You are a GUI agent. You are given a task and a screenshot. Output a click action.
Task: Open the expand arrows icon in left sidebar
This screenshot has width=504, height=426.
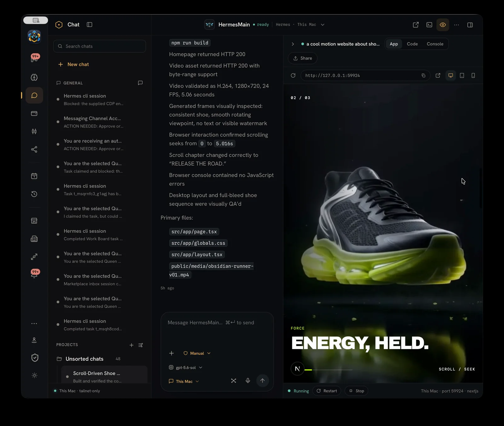34,257
